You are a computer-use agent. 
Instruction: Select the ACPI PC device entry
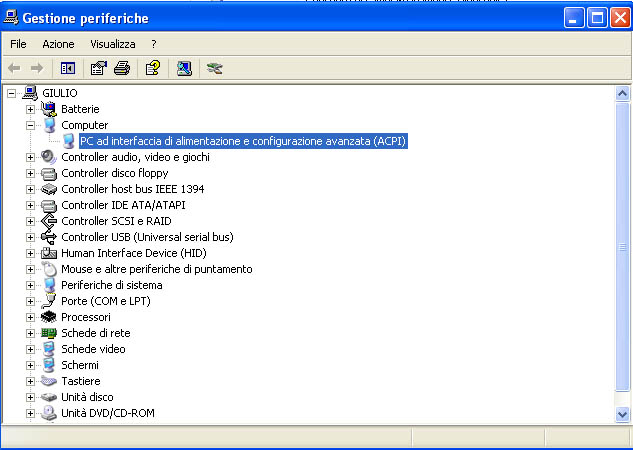(x=243, y=141)
